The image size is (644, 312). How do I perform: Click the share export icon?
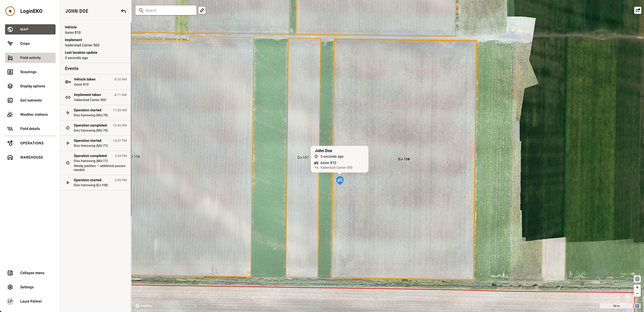click(637, 10)
